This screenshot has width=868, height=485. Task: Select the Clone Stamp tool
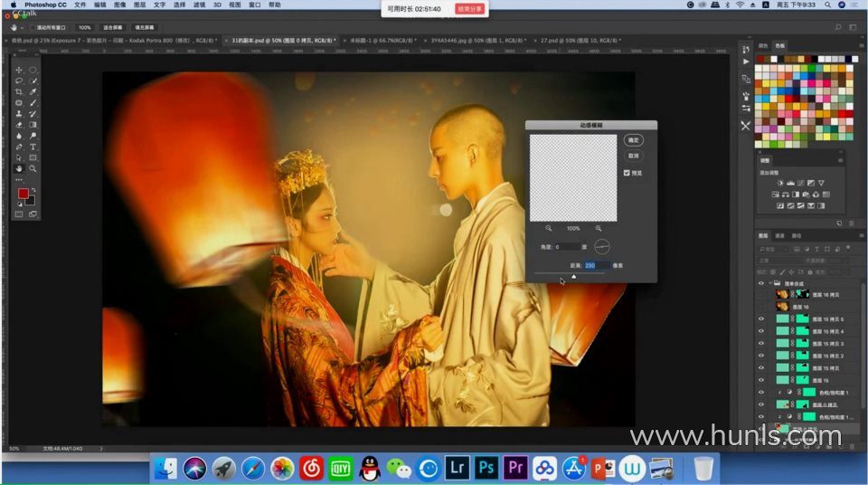pyautogui.click(x=19, y=114)
